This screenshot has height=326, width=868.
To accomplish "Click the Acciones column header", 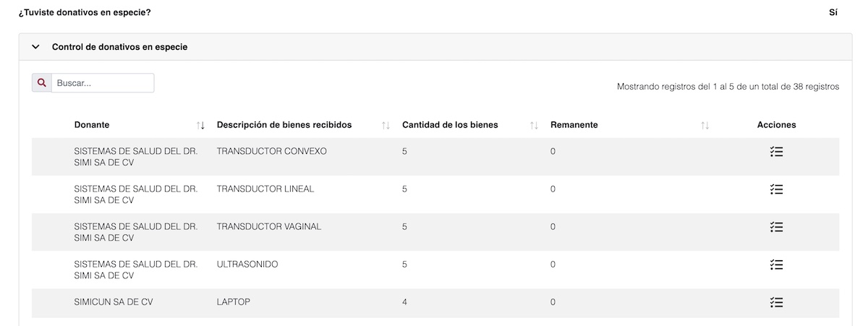I will (776, 125).
